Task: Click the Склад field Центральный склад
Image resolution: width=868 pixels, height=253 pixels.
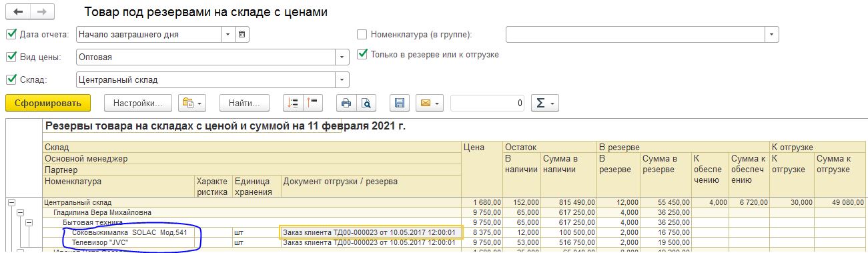Action: coord(205,79)
